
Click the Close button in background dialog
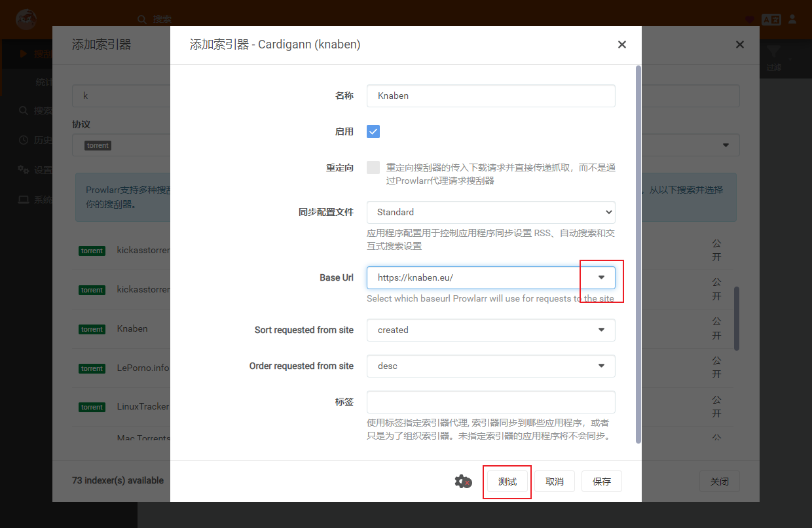coord(719,482)
